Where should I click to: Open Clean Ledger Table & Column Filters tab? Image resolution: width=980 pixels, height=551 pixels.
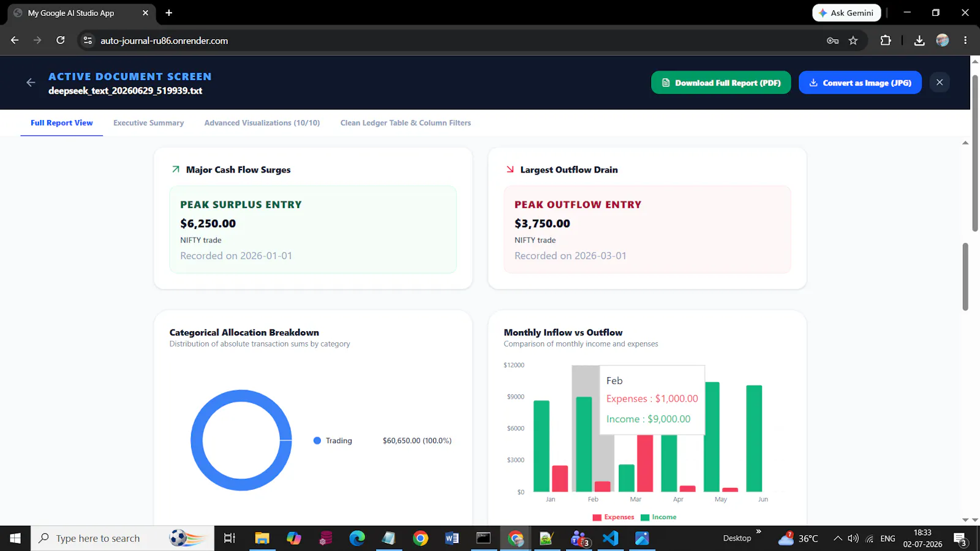click(x=405, y=123)
